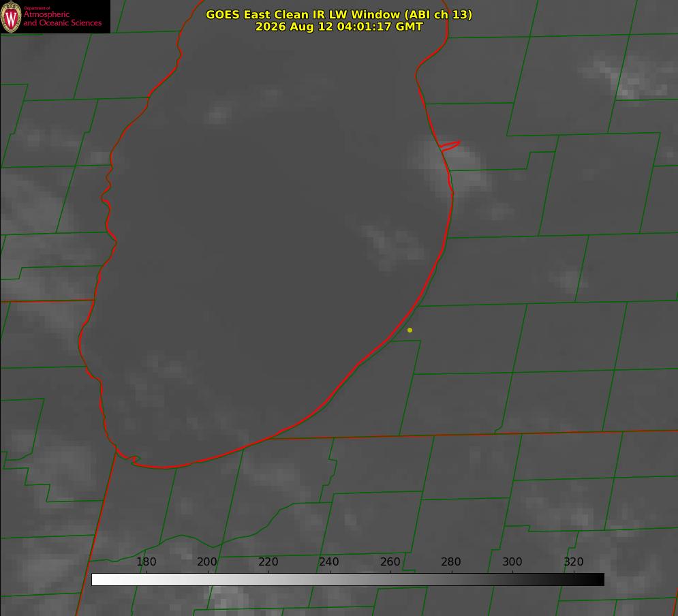Click the title 'GOES East Clean IR LW Window (ABI ch 13)'

339,14
